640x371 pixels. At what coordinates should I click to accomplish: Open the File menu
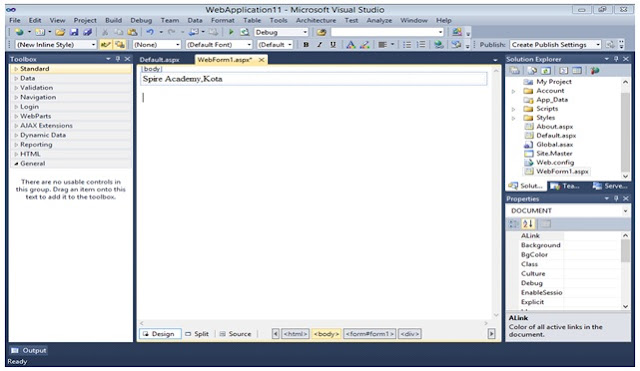(15, 20)
